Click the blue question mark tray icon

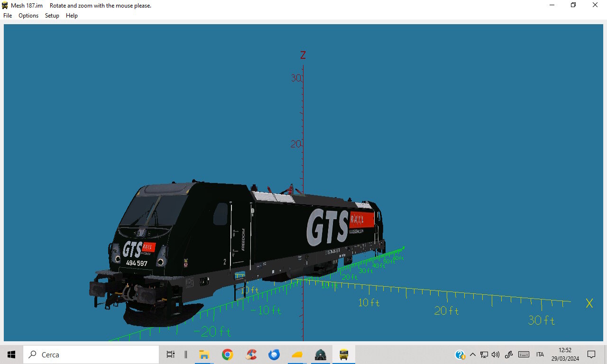coord(460,355)
